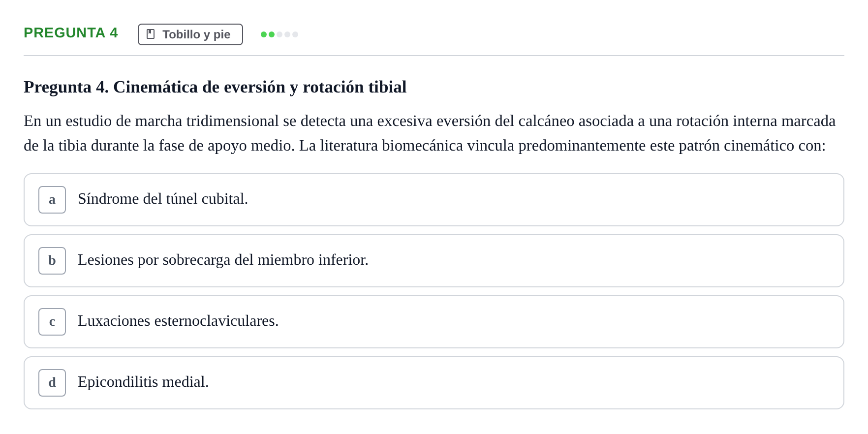Click the letter box labeled c
This screenshot has width=868, height=434.
(52, 322)
